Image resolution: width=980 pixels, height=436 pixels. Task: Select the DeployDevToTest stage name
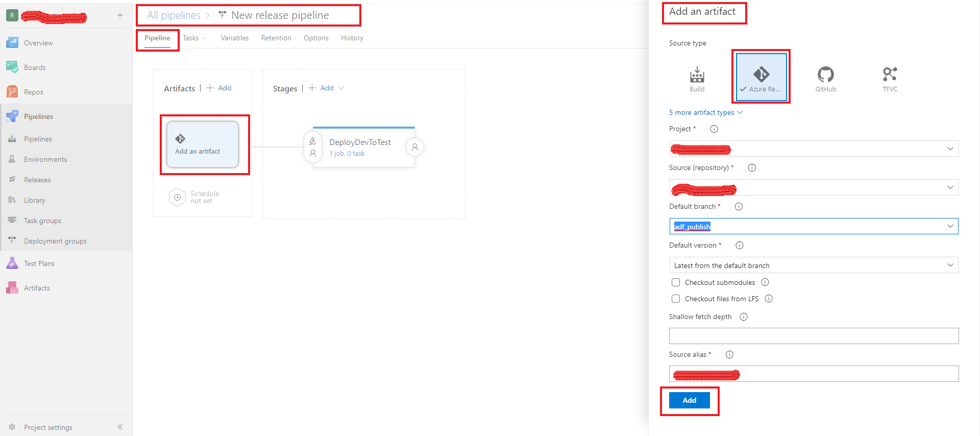pyautogui.click(x=360, y=142)
